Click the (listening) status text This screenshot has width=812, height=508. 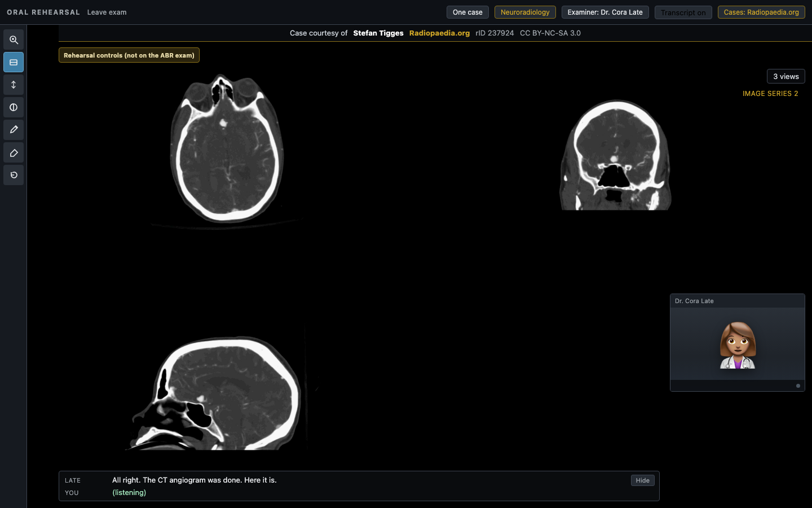tap(129, 493)
